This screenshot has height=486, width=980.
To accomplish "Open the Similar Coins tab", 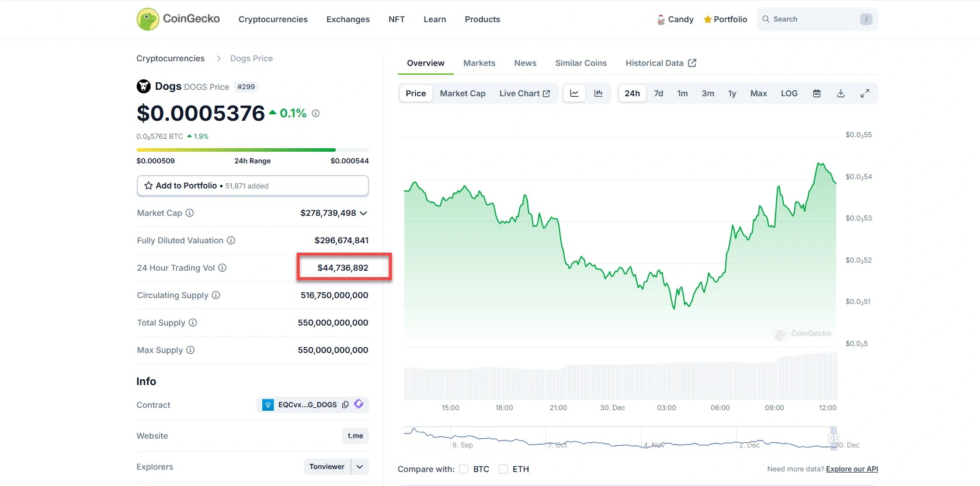I will coord(581,63).
